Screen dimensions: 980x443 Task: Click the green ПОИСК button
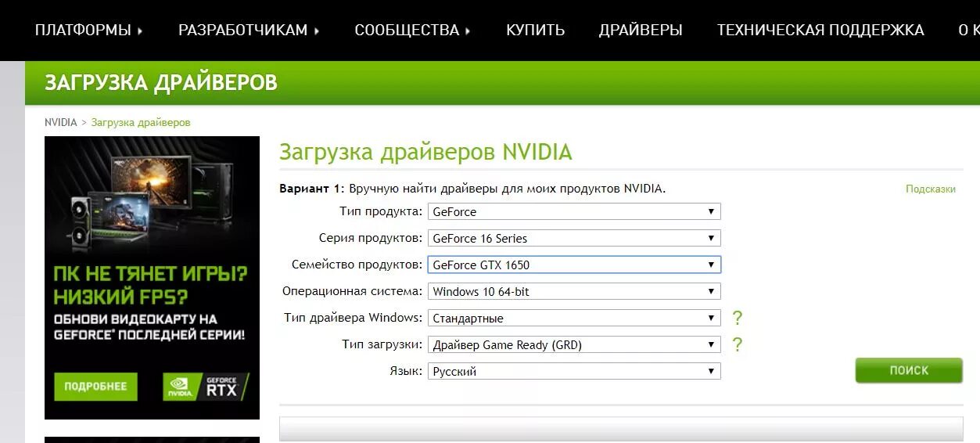(x=909, y=370)
